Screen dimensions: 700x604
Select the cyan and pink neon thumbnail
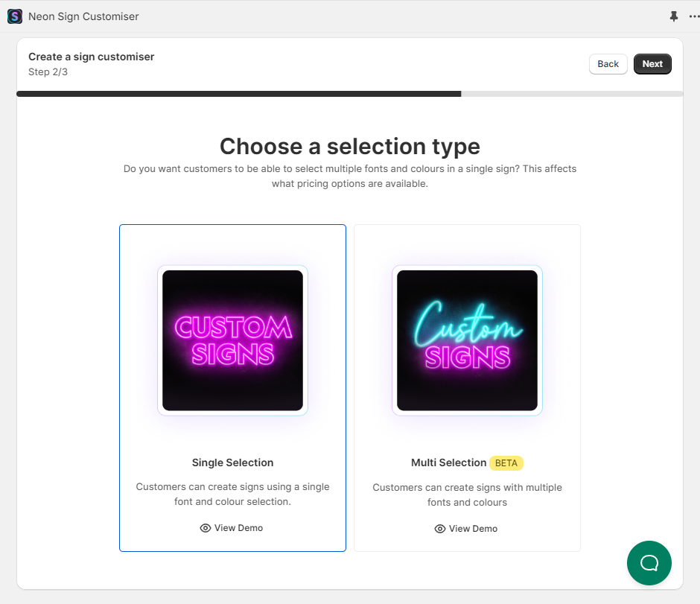click(467, 340)
